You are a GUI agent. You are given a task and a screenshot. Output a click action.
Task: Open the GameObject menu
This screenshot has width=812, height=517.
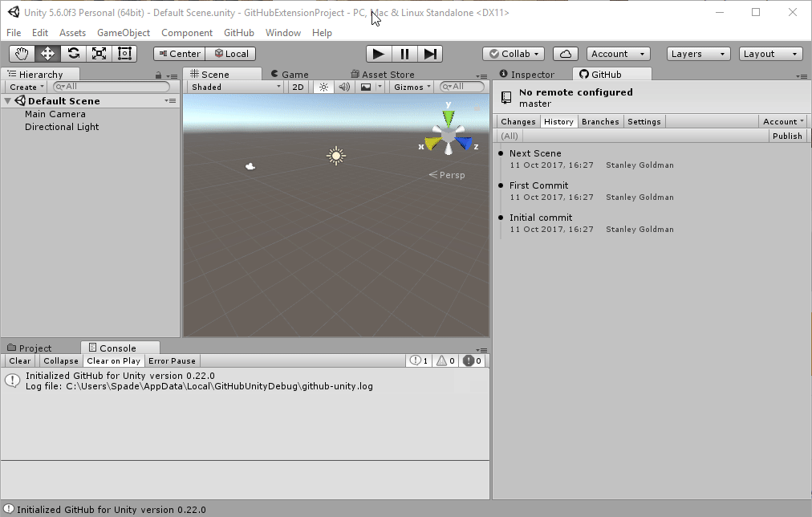point(124,33)
